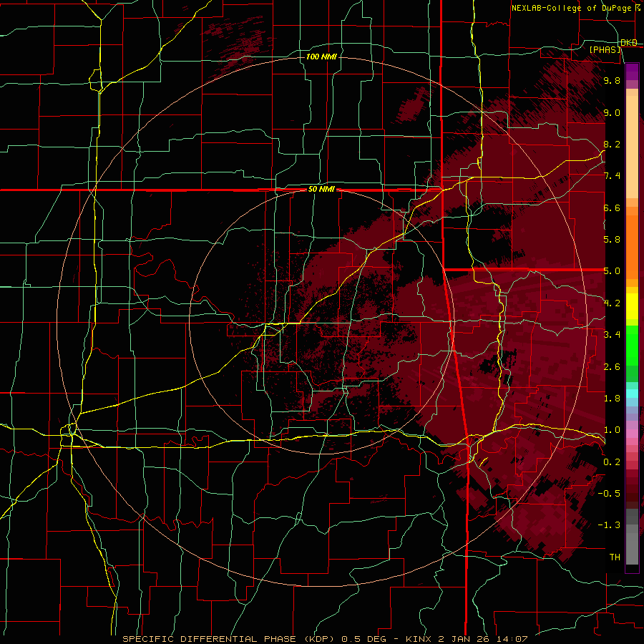
Task: Click the 7.4 value on the color scale
Action: pos(612,176)
